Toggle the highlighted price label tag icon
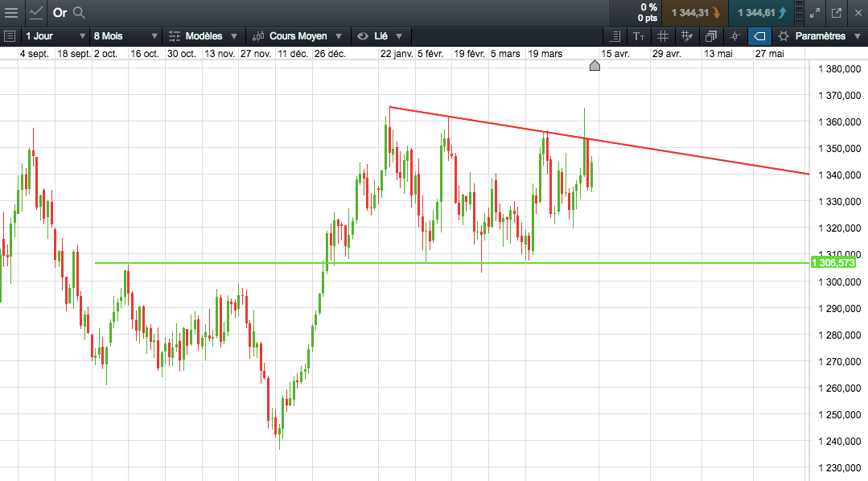Screen dimensions: 868x481 tap(759, 36)
